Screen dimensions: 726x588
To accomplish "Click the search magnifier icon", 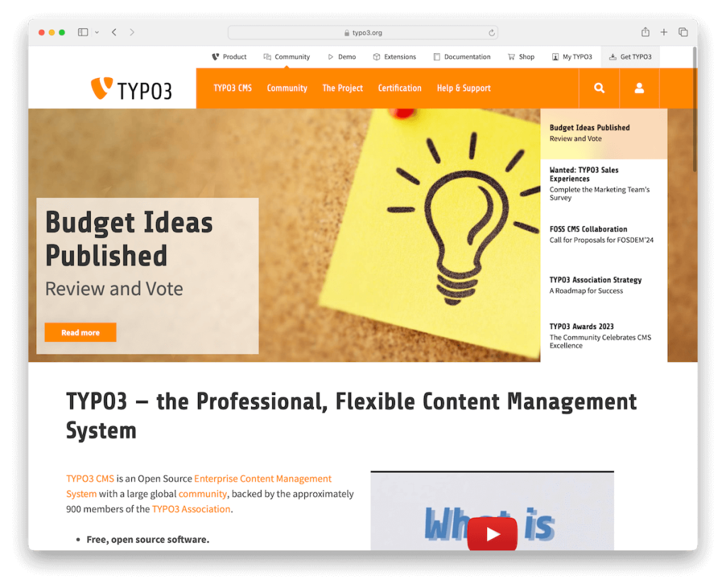I will pyautogui.click(x=599, y=88).
